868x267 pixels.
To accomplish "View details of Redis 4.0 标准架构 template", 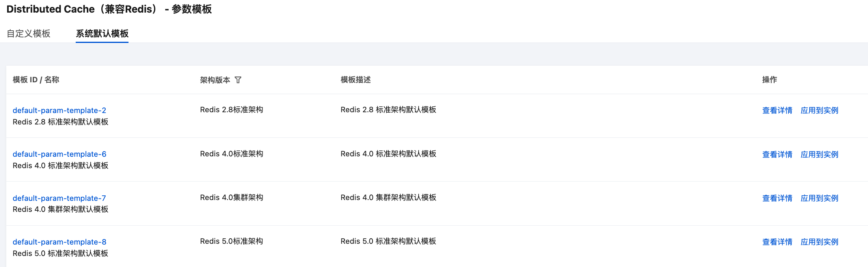I will click(777, 154).
